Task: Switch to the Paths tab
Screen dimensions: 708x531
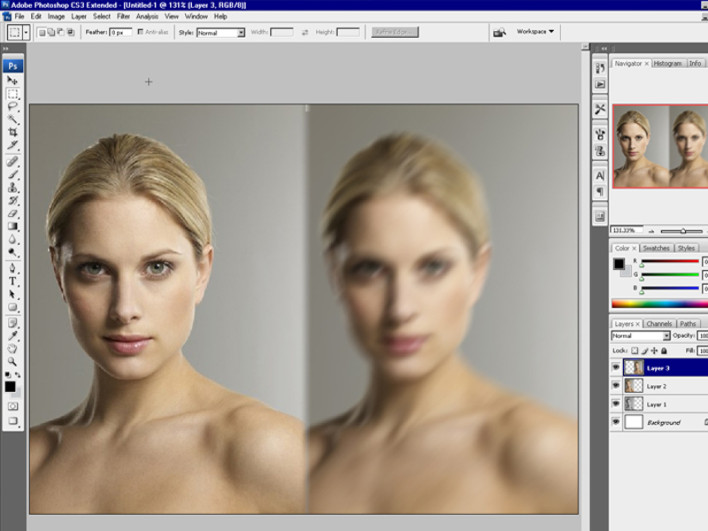Action: click(x=688, y=324)
